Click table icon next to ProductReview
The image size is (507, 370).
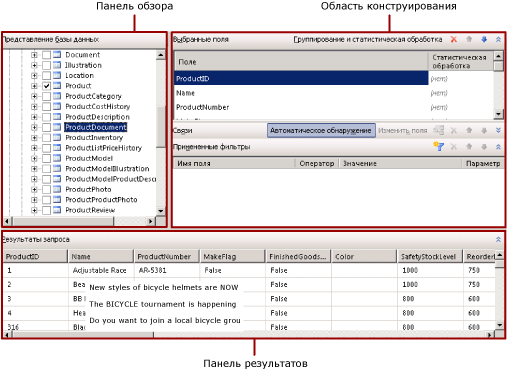pyautogui.click(x=57, y=210)
